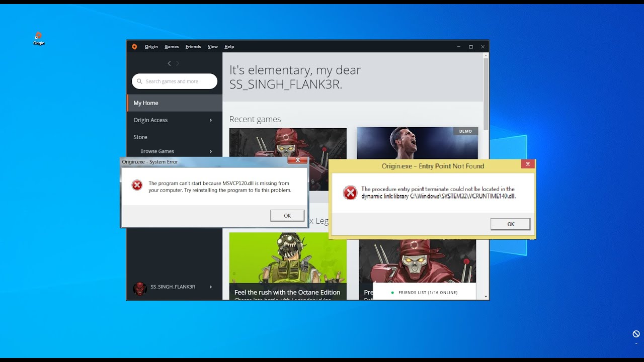
Task: Click the MSVCP120.dll missing error message
Action: point(220,187)
